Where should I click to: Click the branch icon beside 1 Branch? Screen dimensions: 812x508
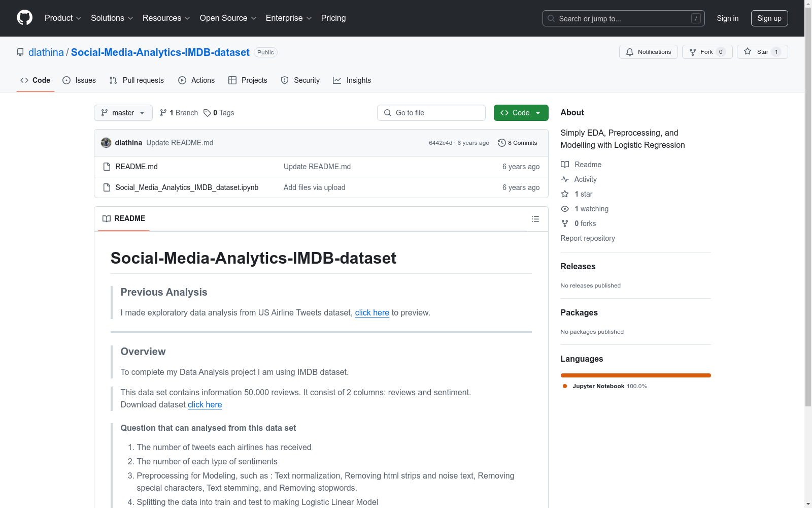[163, 113]
